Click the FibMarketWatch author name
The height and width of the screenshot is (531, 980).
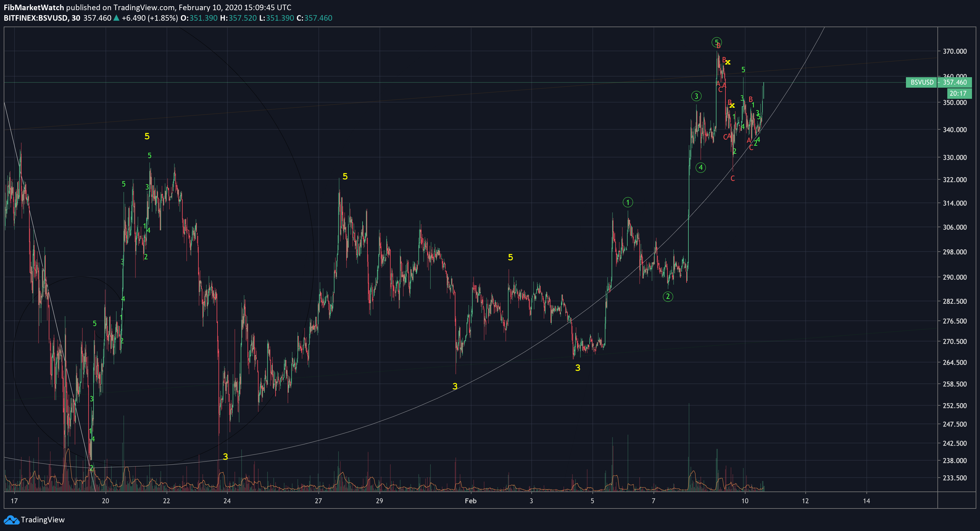(34, 7)
